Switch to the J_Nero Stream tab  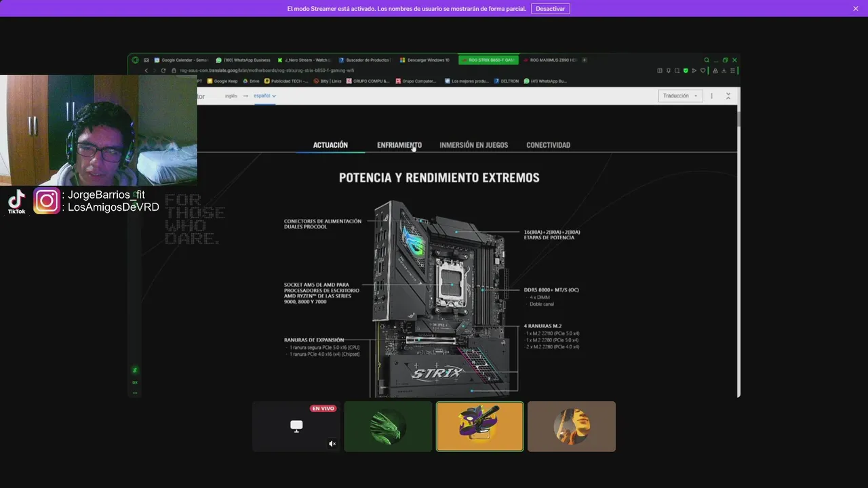pyautogui.click(x=304, y=60)
